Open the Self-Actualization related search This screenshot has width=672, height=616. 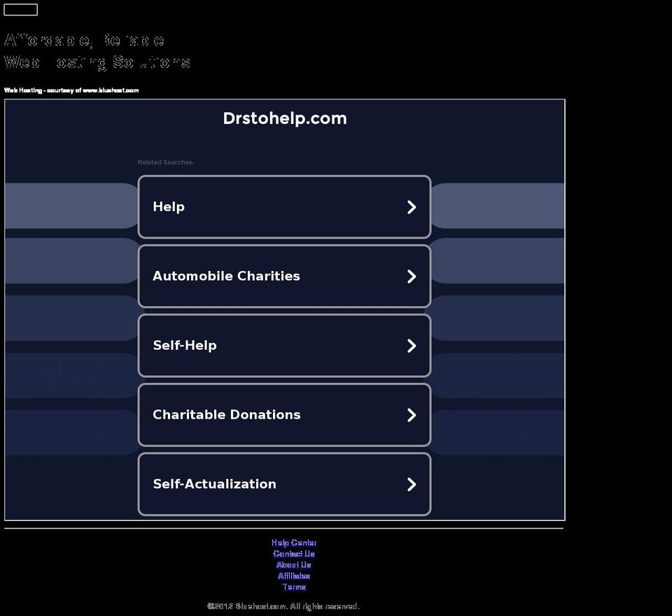[284, 484]
